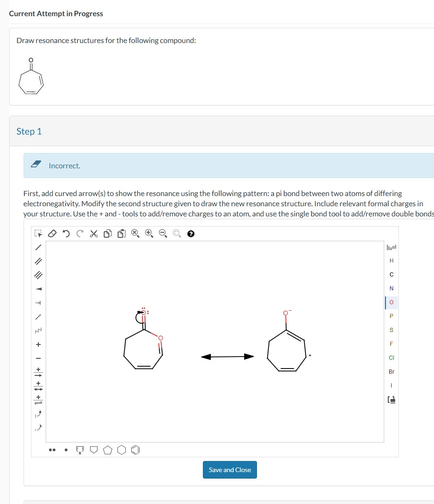Click the Save and Close button
434x504 pixels.
pyautogui.click(x=230, y=469)
